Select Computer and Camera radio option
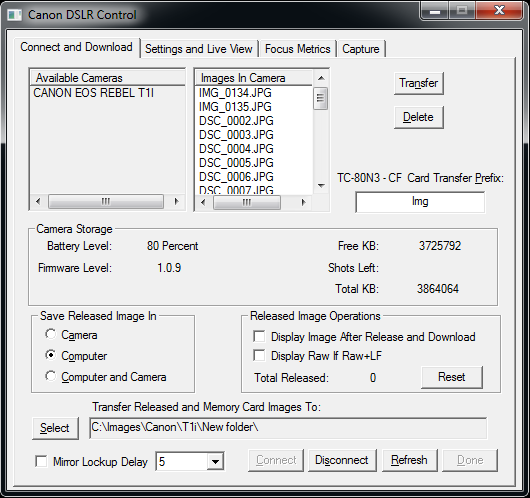The image size is (530, 498). click(x=51, y=376)
